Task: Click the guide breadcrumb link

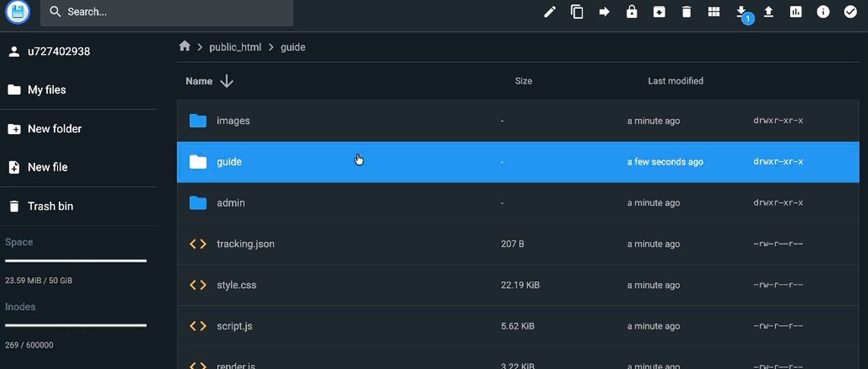Action: click(x=293, y=47)
